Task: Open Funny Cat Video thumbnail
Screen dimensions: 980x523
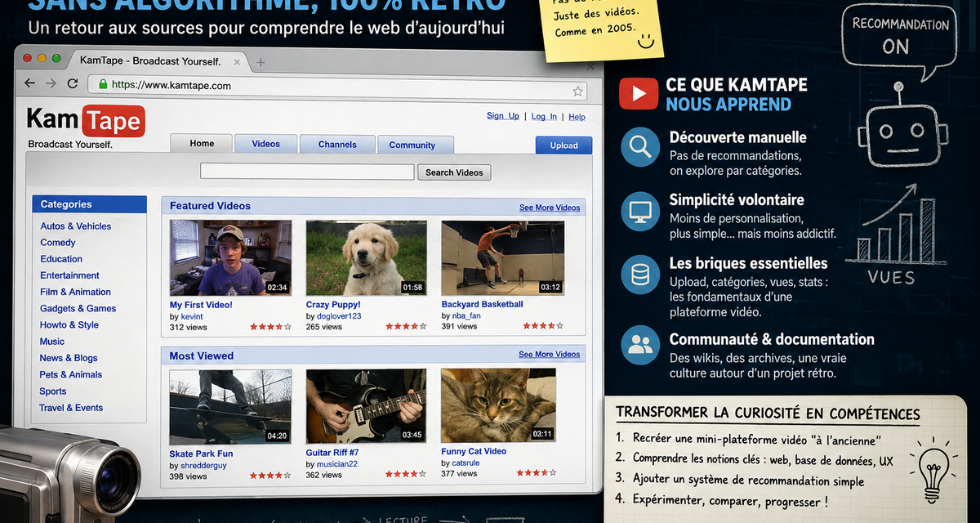Action: coord(499,405)
